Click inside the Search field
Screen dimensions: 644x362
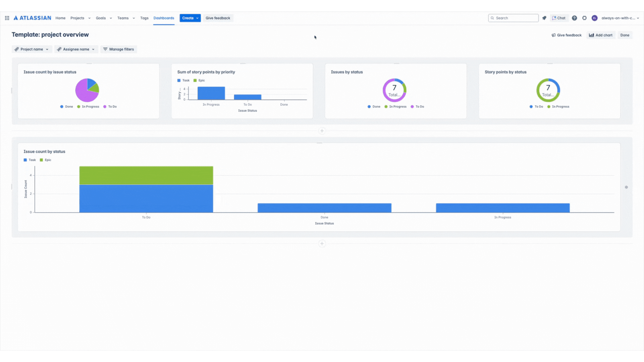(513, 18)
